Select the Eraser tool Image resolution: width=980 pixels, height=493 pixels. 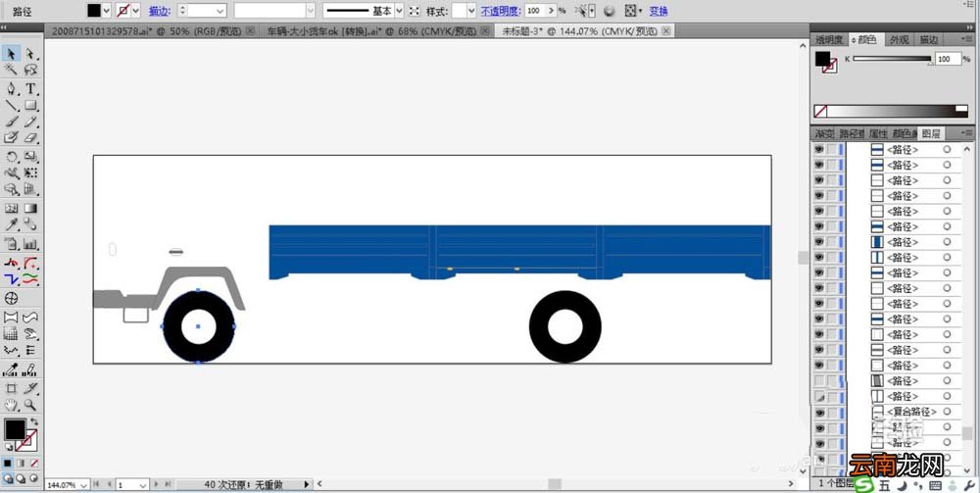(x=30, y=137)
